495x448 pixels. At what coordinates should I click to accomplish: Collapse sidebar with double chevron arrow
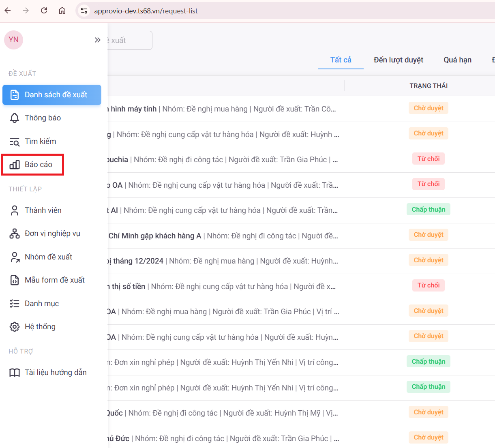click(97, 40)
